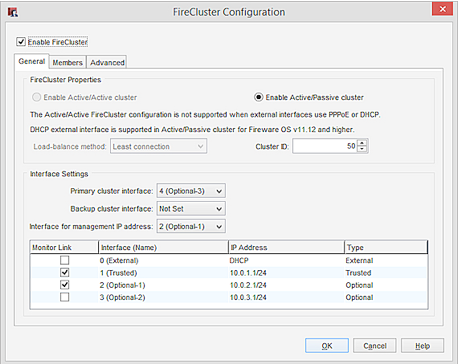Select Enable Active/Passive cluster radio button
The height and width of the screenshot is (364, 458).
click(258, 97)
